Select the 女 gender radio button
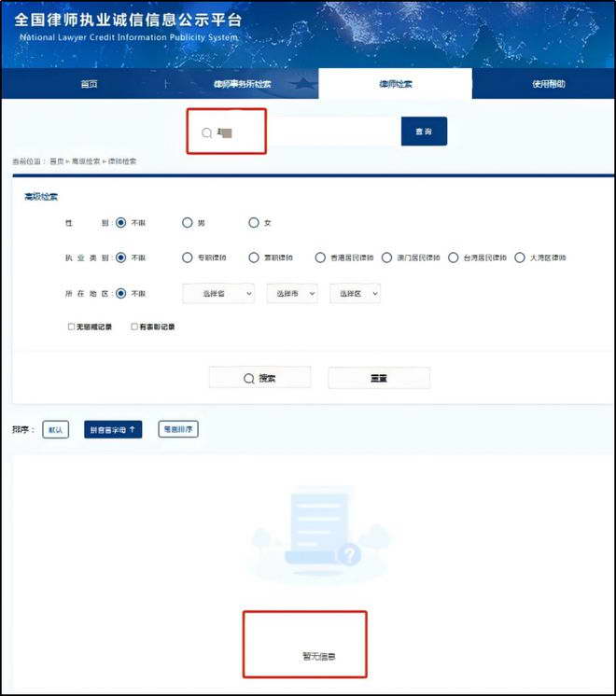This screenshot has width=616, height=696. pos(253,223)
